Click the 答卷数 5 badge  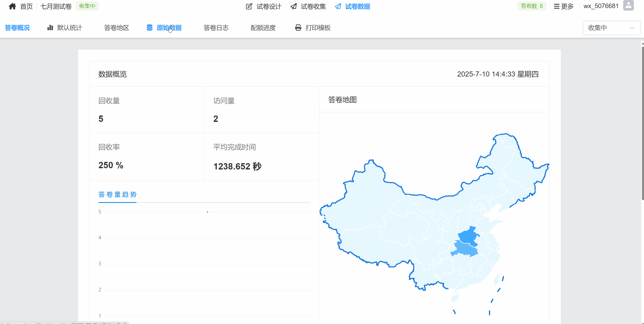[x=531, y=6]
